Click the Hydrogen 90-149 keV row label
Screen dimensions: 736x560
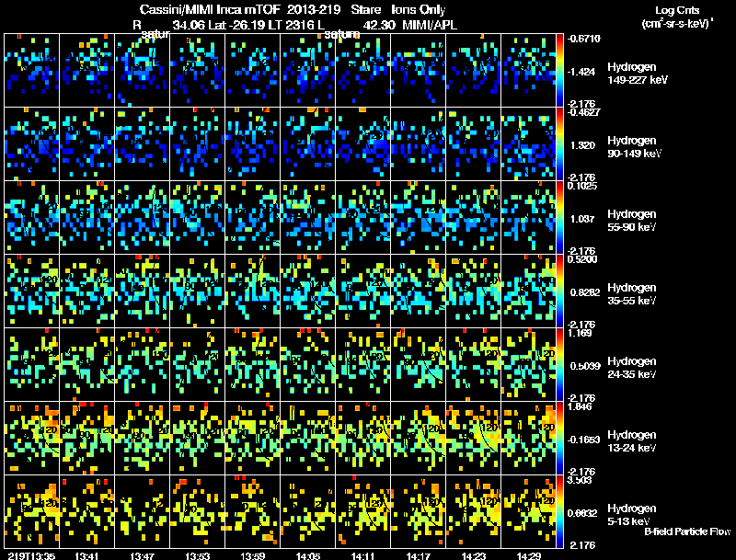634,147
